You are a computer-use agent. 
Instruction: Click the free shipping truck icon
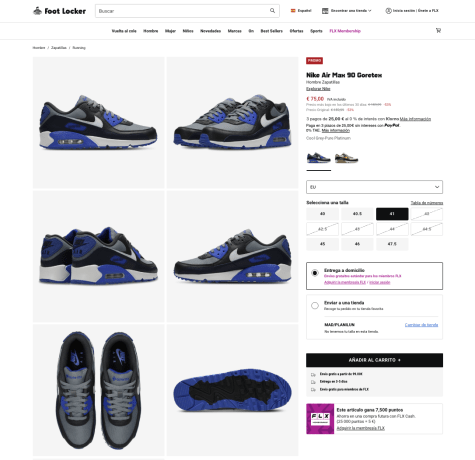pyautogui.click(x=313, y=374)
